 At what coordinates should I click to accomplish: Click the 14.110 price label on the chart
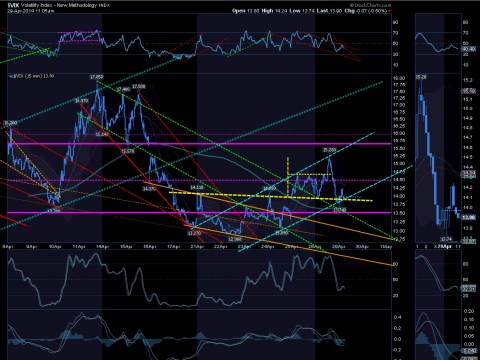click(197, 188)
